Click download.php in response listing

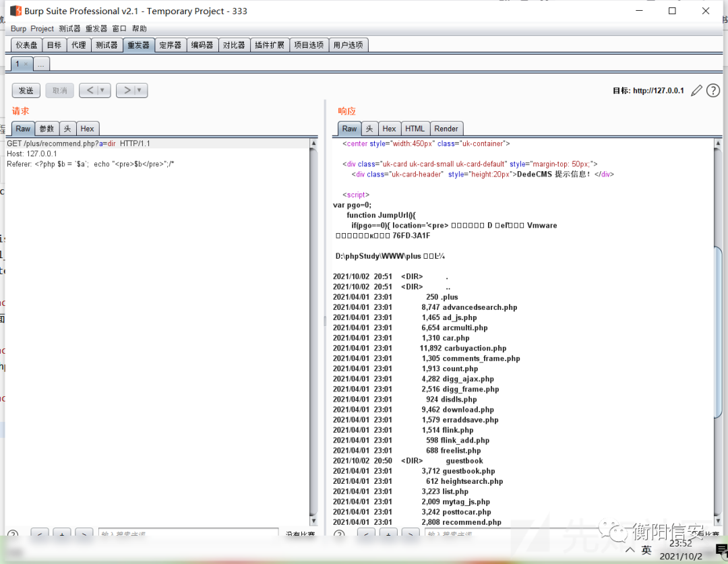[x=468, y=410]
